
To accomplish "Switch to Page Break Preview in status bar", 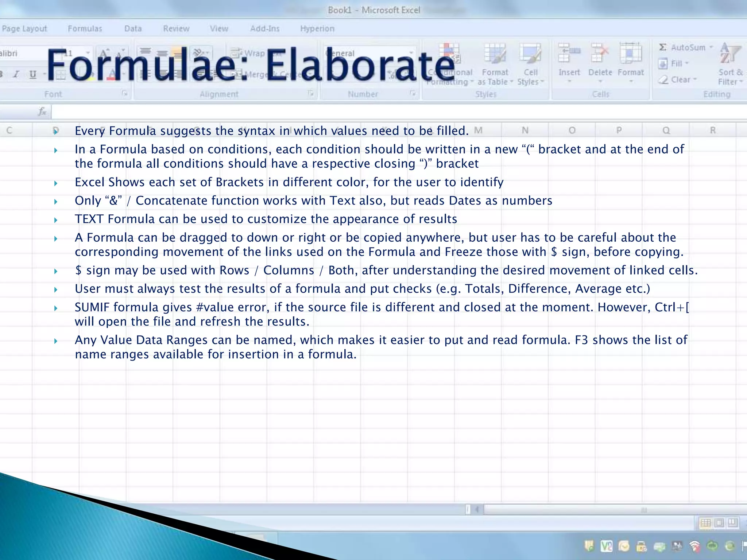I will [x=733, y=523].
